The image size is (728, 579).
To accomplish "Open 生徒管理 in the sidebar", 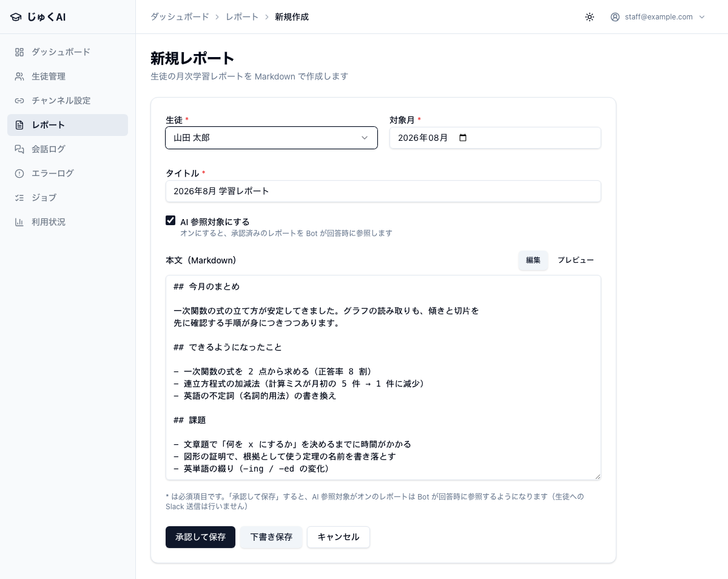I will click(x=67, y=76).
